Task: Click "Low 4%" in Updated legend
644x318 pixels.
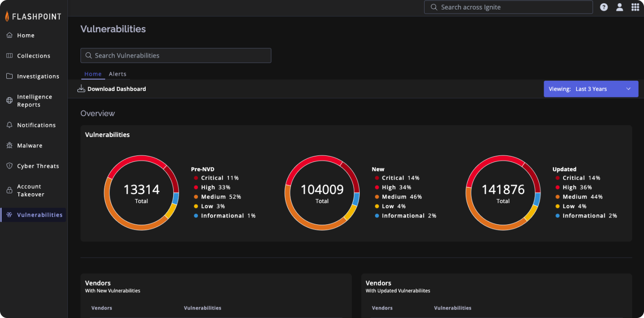Action: click(575, 206)
